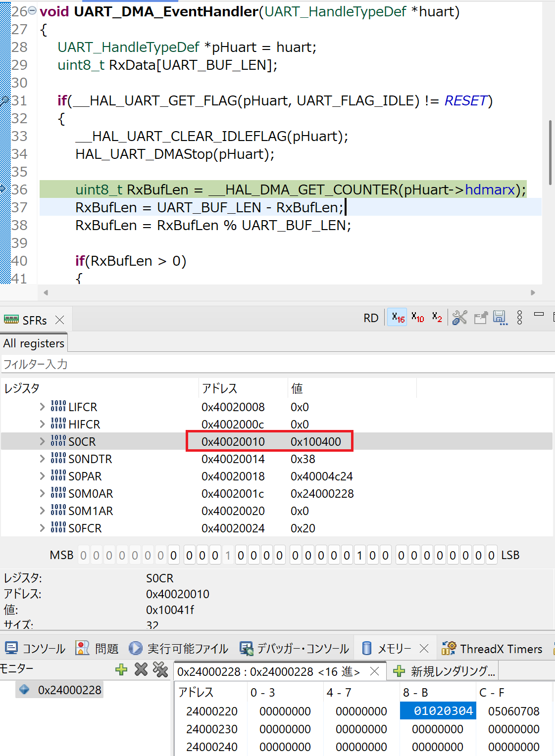Viewport: 555px width, 756px height.
Task: Display SFR values in decimal format
Action: click(417, 318)
